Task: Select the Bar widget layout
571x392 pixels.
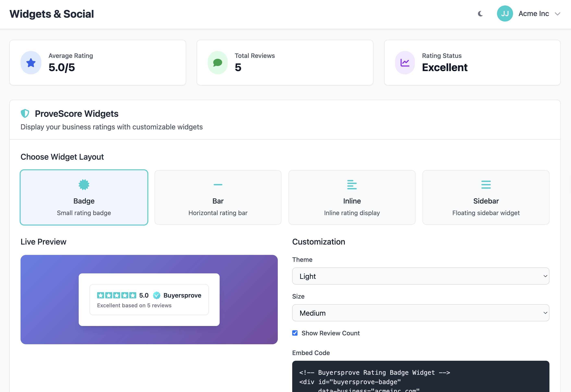Action: tap(218, 197)
